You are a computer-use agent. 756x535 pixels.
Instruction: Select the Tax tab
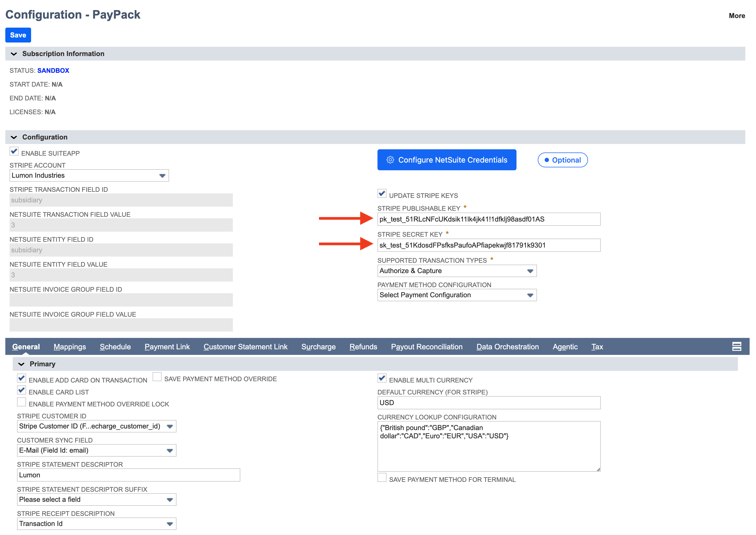point(597,347)
